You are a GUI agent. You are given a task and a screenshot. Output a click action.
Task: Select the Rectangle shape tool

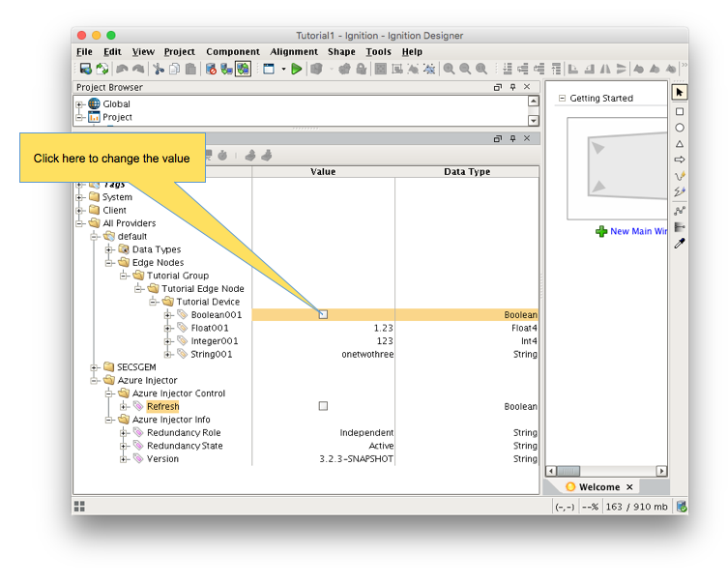(680, 111)
